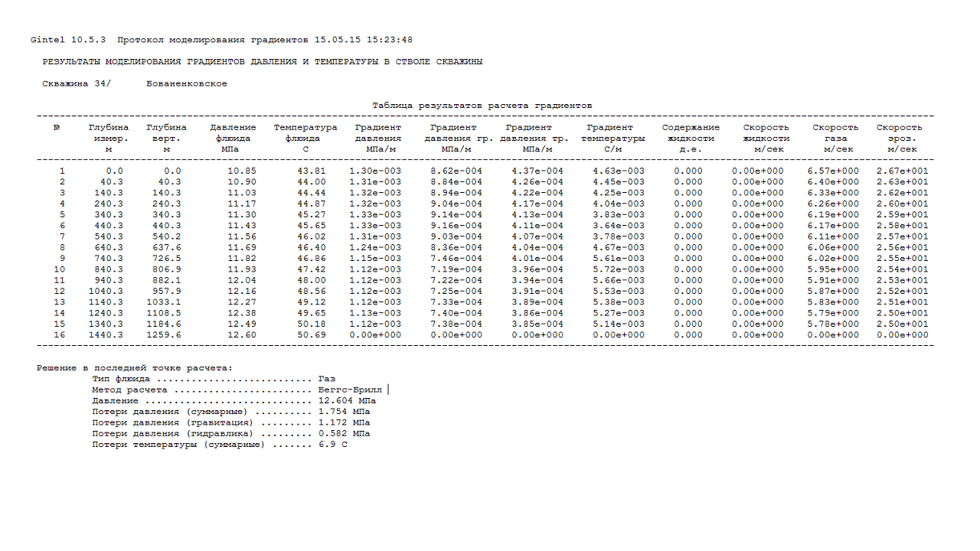Click the Тип флюида value Газ
Image resolution: width=980 pixels, height=551 pixels.
click(x=327, y=379)
